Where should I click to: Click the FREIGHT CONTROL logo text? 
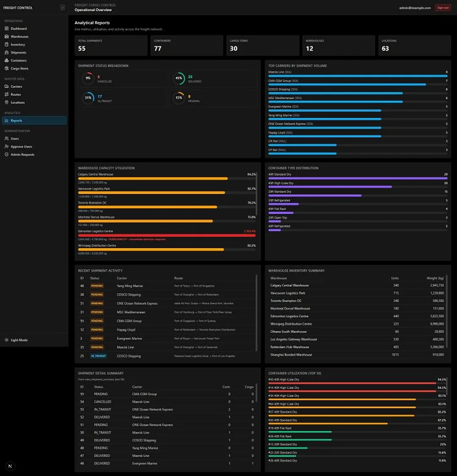click(x=18, y=8)
